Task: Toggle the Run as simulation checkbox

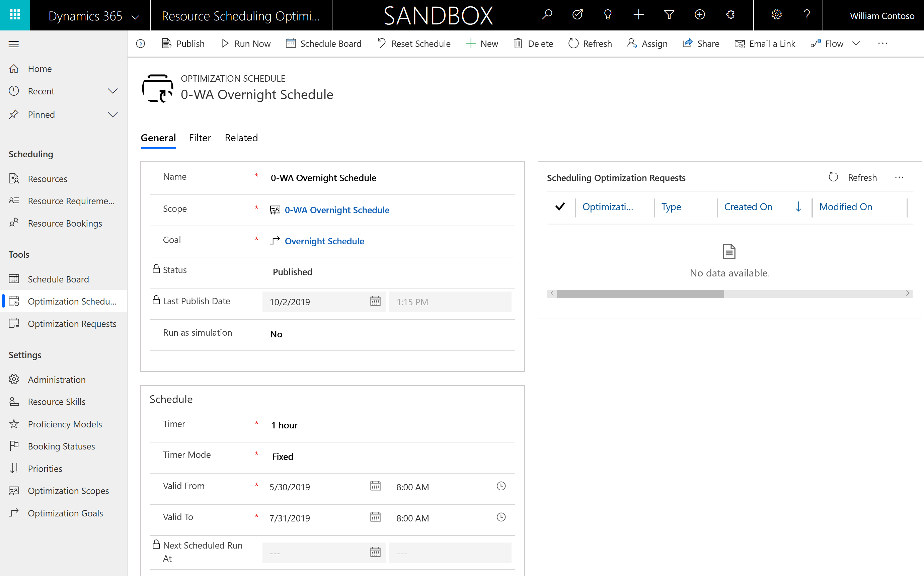Action: pos(276,333)
